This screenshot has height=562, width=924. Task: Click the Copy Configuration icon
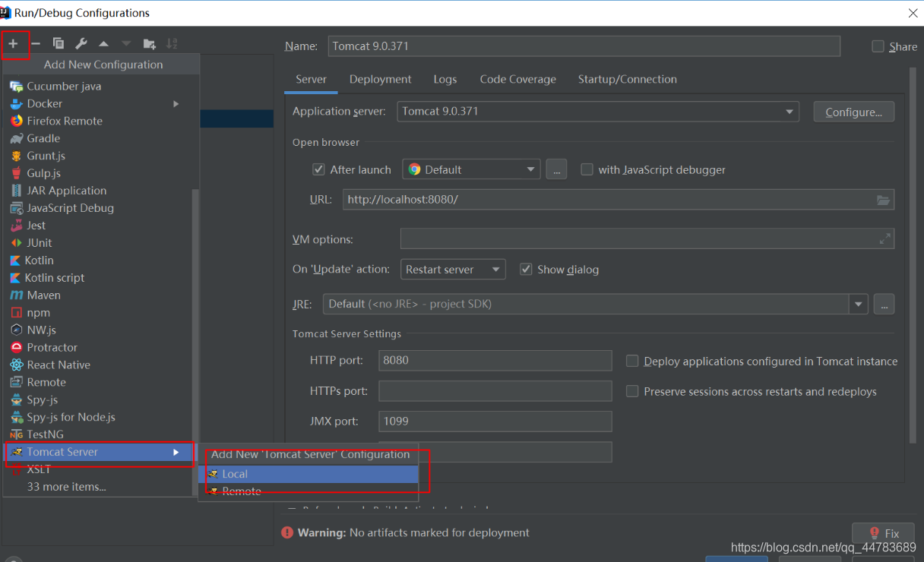(x=59, y=44)
